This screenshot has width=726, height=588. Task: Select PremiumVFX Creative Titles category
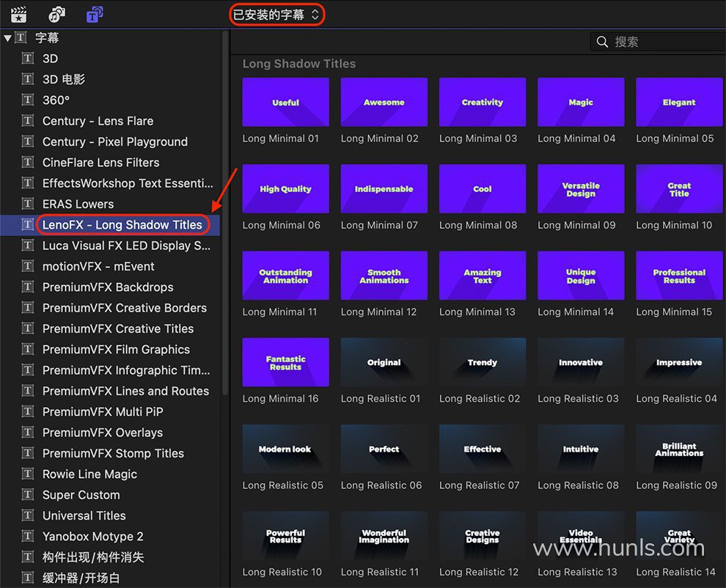click(110, 328)
